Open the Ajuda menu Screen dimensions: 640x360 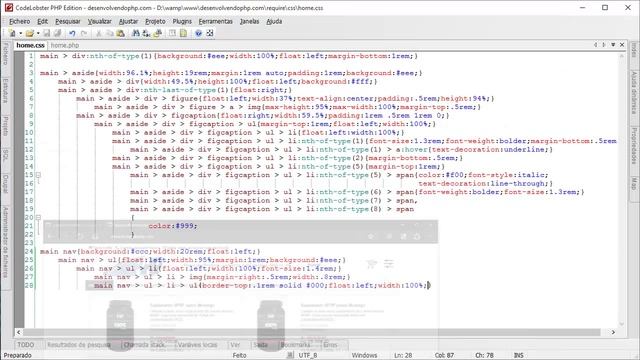274,21
